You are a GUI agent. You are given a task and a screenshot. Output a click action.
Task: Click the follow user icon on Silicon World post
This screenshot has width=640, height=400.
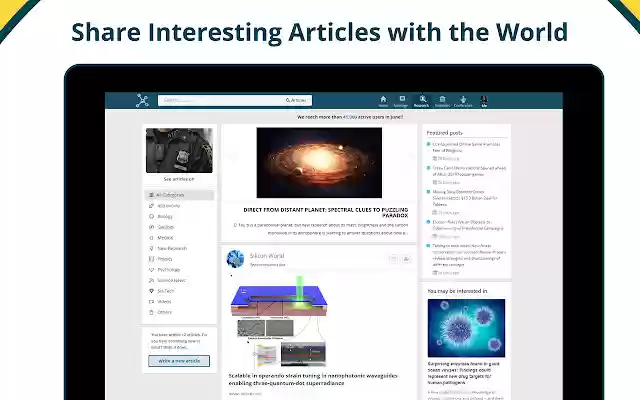(x=407, y=258)
